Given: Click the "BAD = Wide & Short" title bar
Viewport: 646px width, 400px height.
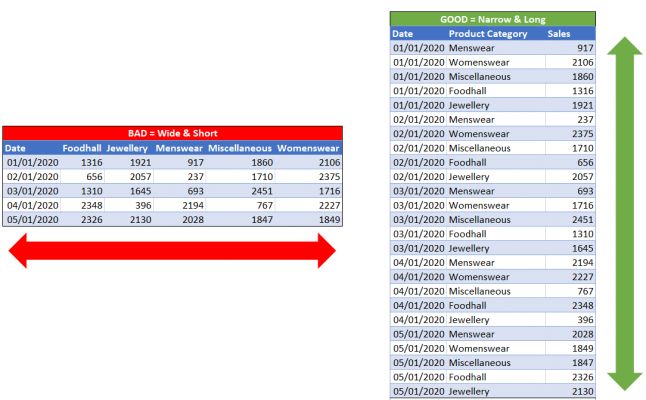Looking at the screenshot, I should (172, 133).
